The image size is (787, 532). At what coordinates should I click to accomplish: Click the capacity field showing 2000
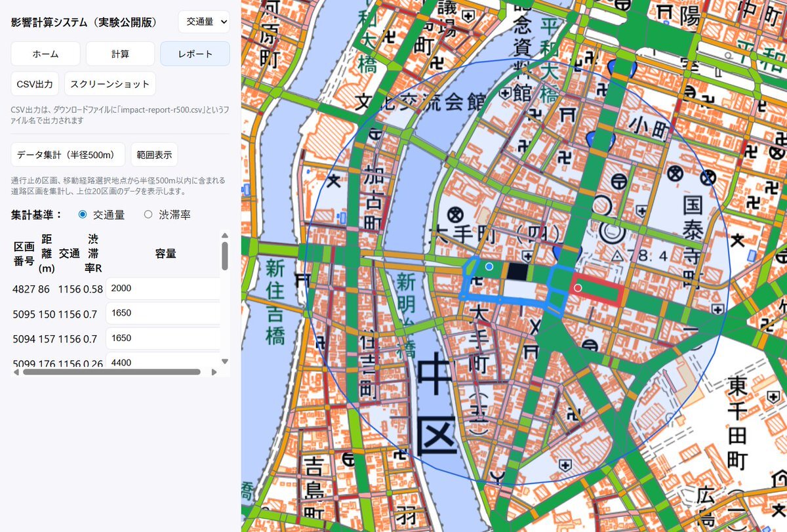[164, 289]
